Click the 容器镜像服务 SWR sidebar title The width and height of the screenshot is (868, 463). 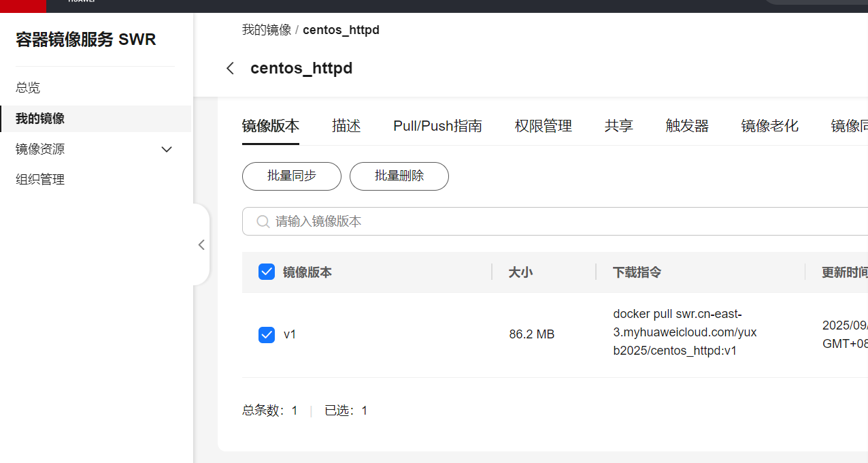[x=86, y=39]
